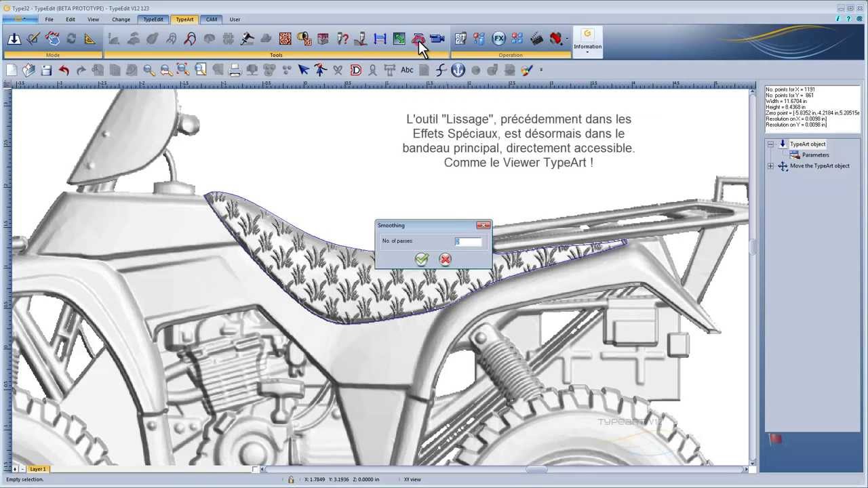Click the red D letter tool icon
Viewport: 868px width, 488px height.
coord(355,70)
